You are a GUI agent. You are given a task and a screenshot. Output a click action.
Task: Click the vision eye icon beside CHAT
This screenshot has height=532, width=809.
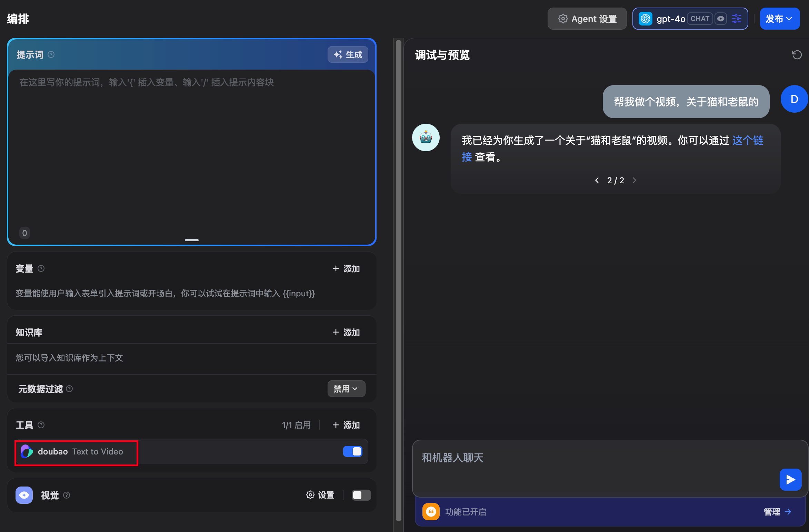[x=720, y=19]
